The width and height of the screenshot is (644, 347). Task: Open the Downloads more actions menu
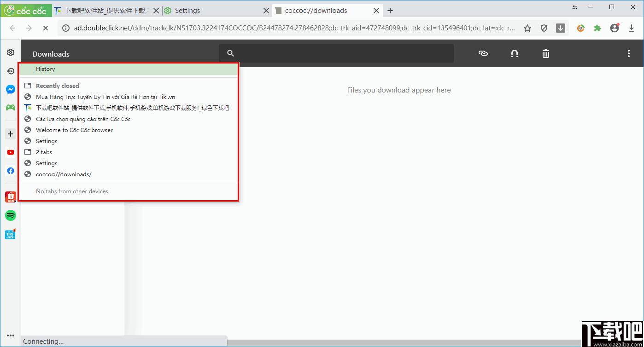628,53
